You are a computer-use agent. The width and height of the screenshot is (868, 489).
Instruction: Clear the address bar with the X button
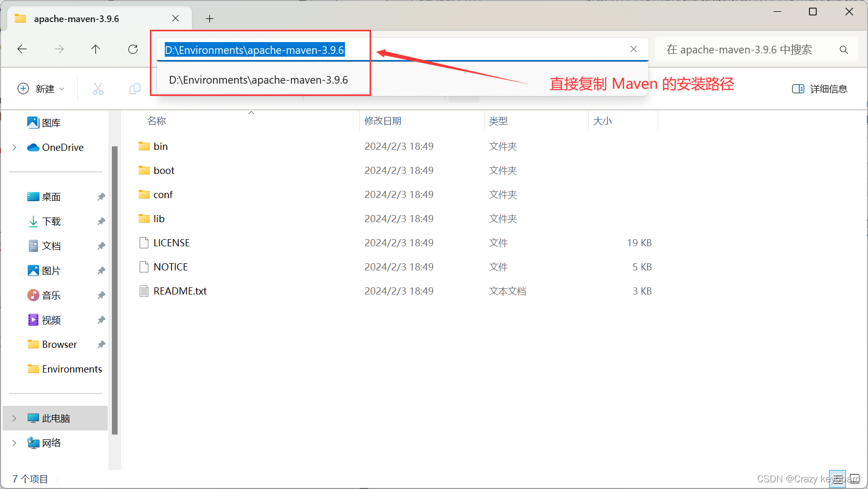(x=633, y=49)
